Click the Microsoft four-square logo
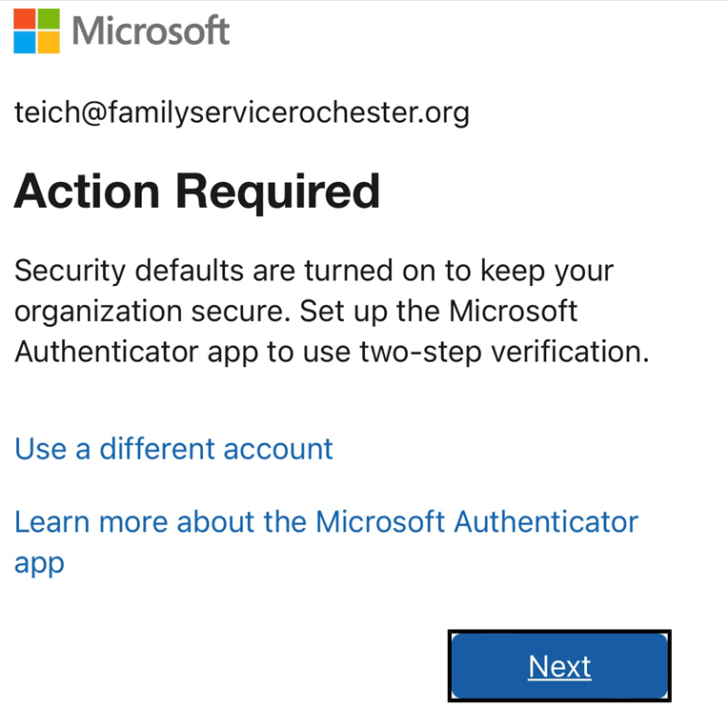728x709 pixels. (x=35, y=31)
